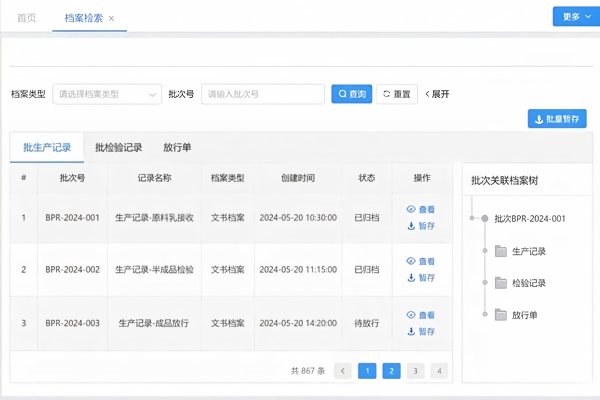Go to page 2 in pagination
The height and width of the screenshot is (400, 600).
(x=391, y=371)
